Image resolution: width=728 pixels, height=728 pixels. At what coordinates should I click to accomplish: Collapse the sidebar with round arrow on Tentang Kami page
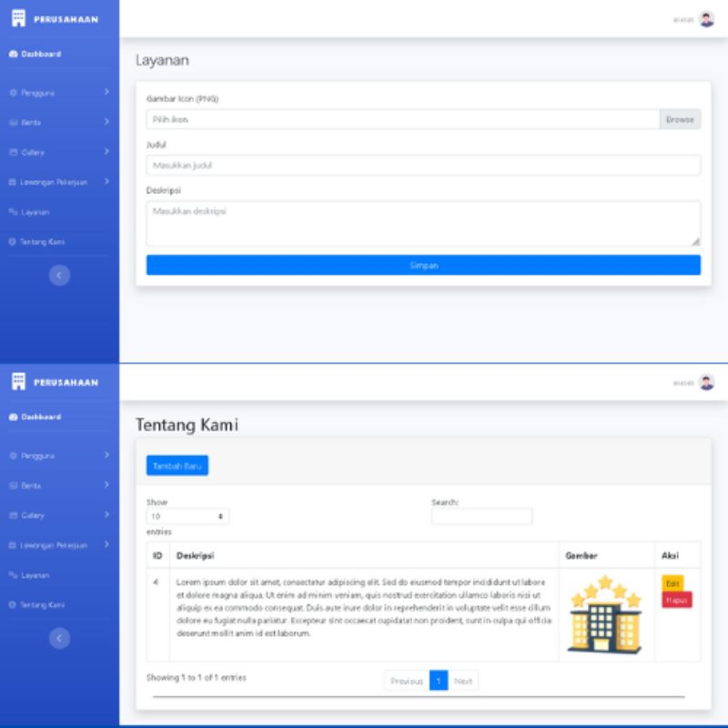tap(59, 639)
